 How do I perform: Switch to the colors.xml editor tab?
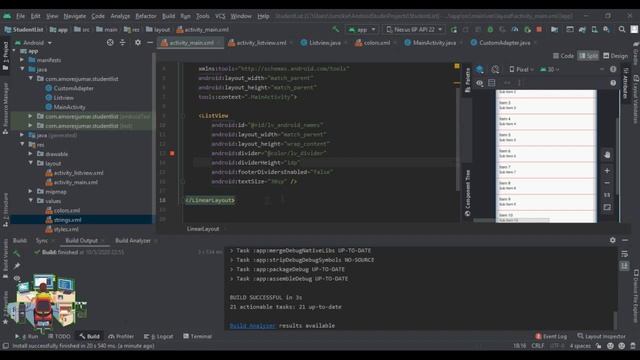[376, 42]
